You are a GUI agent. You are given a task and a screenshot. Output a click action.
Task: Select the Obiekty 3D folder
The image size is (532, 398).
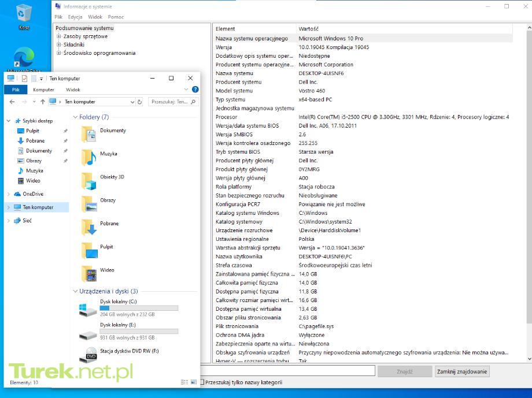pos(103,181)
